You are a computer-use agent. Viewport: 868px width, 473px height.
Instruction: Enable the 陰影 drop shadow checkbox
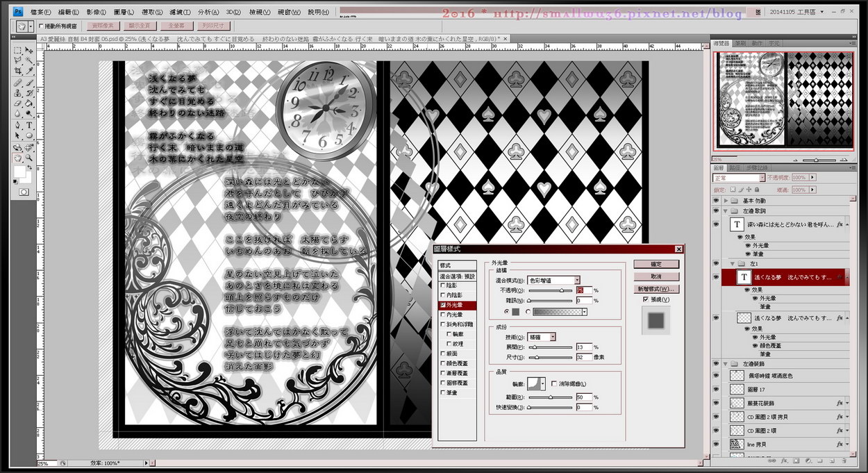pos(443,285)
